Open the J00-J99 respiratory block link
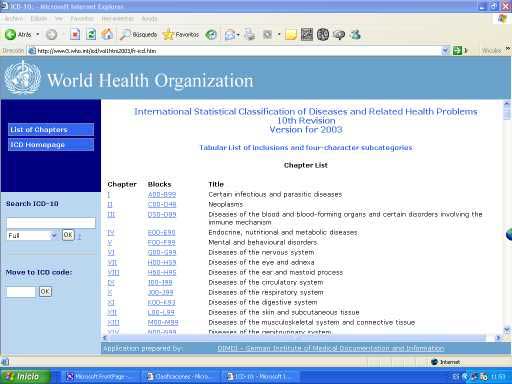 [161, 292]
